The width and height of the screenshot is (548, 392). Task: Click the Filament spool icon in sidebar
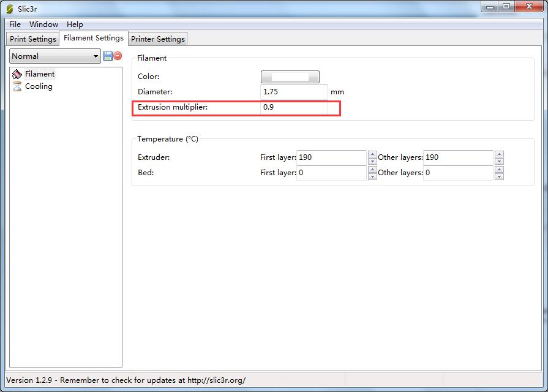17,74
